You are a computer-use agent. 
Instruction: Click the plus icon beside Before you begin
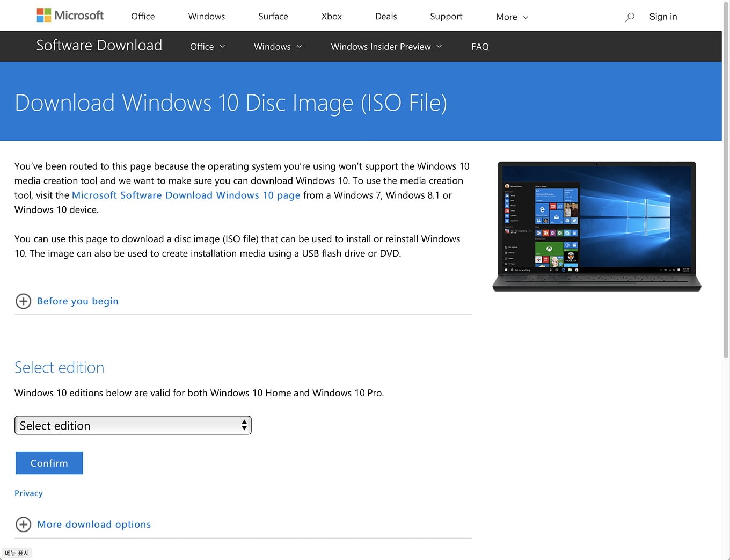pyautogui.click(x=23, y=301)
